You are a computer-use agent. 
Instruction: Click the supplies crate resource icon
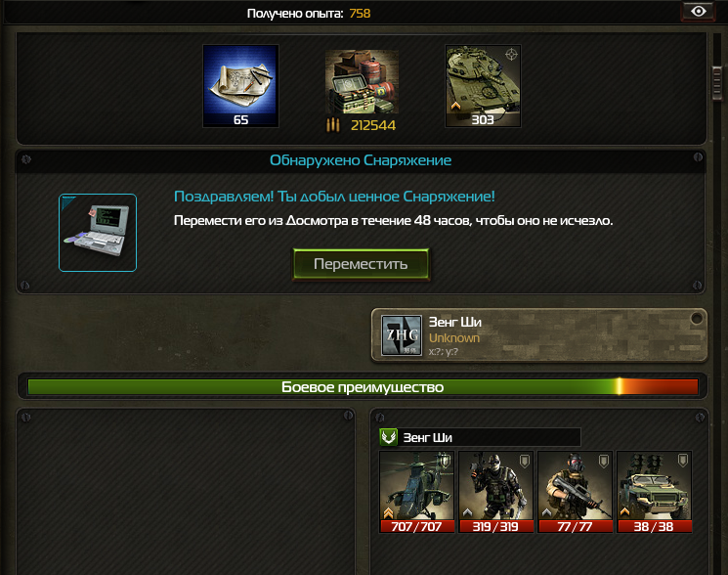point(362,82)
